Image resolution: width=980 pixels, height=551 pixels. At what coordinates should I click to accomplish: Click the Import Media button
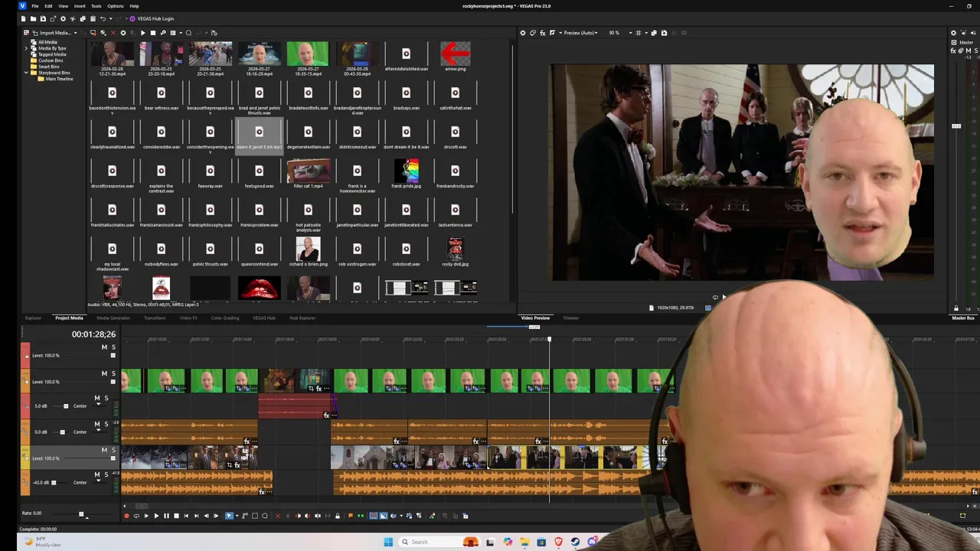point(52,33)
